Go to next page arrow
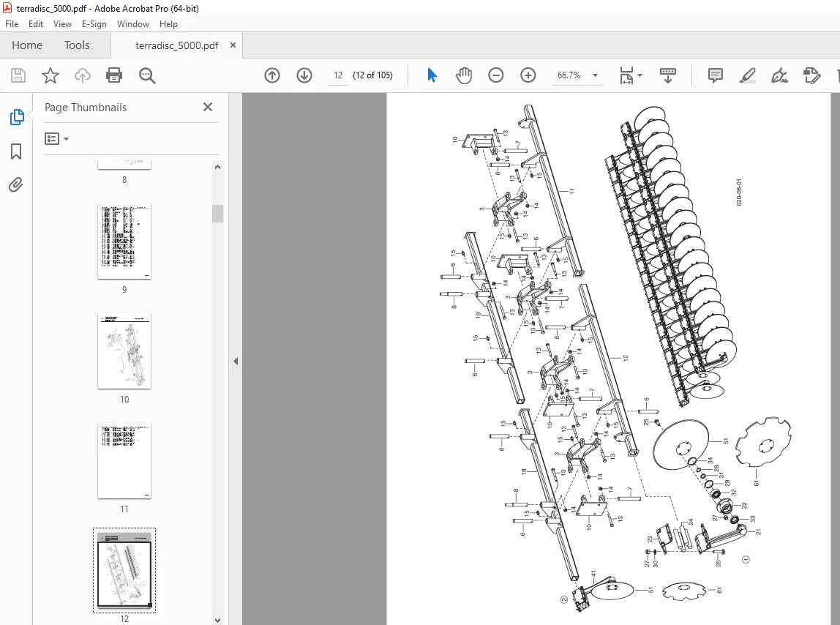The height and width of the screenshot is (625, 840). tap(304, 75)
